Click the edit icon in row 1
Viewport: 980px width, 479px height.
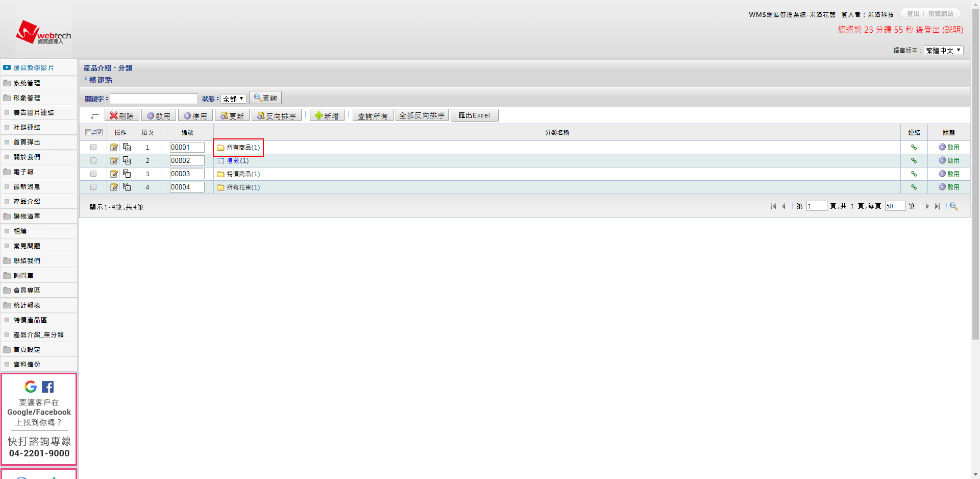click(114, 148)
